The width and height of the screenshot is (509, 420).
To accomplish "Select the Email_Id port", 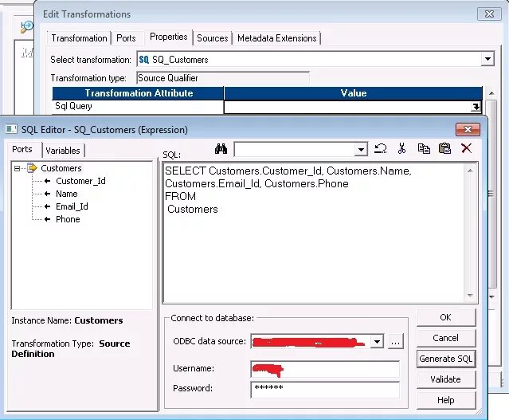I will tap(72, 206).
